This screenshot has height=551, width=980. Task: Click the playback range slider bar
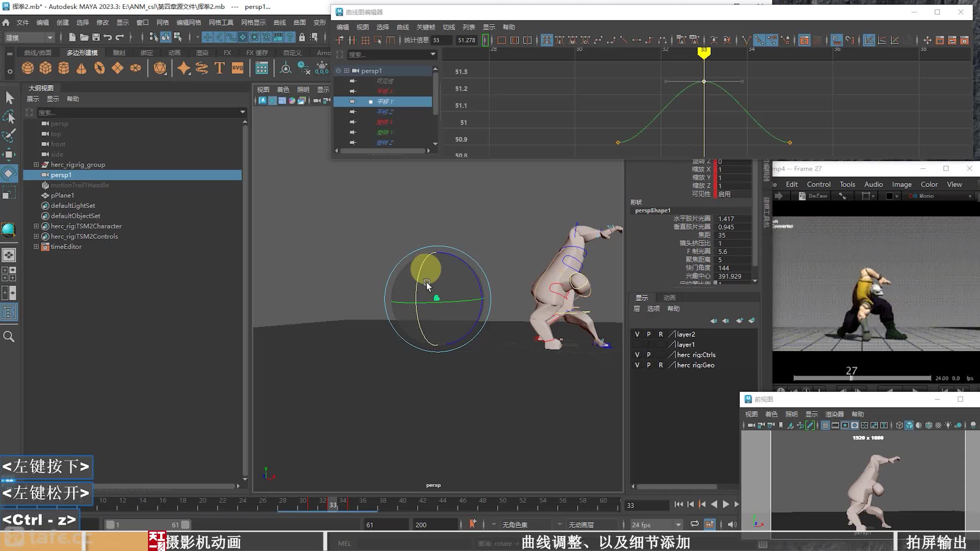[x=148, y=525]
